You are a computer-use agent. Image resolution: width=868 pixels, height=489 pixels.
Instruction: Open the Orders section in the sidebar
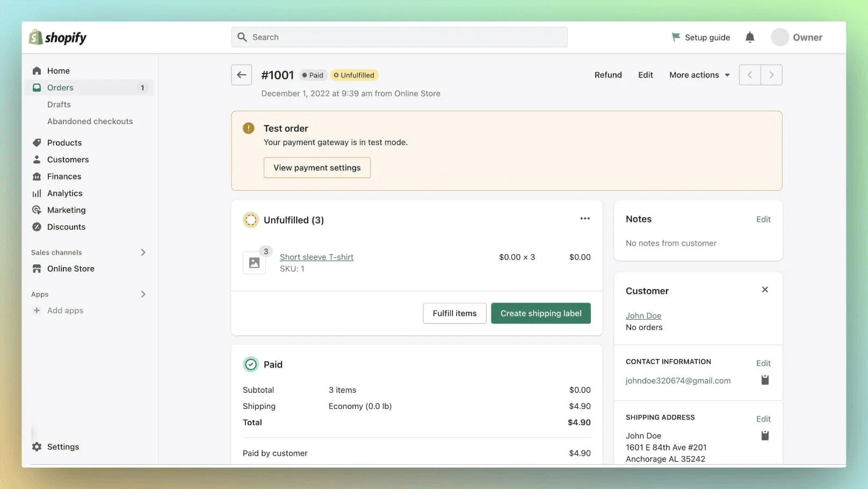pos(60,88)
